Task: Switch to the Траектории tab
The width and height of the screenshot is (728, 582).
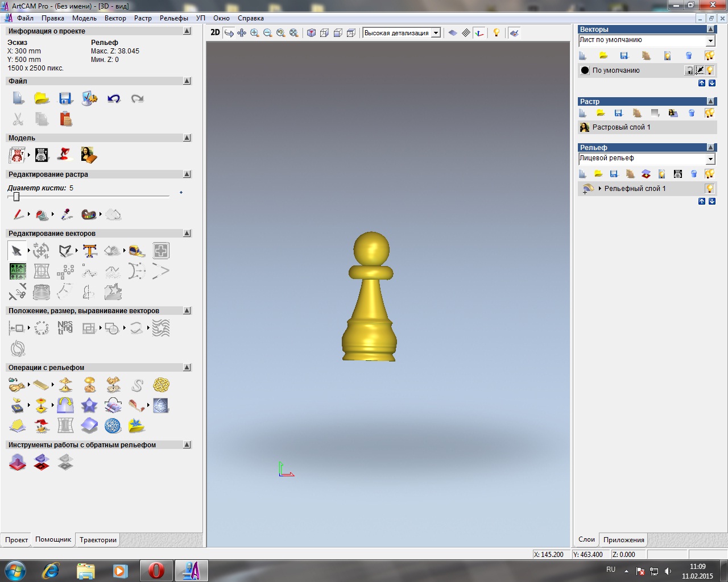Action: point(98,540)
